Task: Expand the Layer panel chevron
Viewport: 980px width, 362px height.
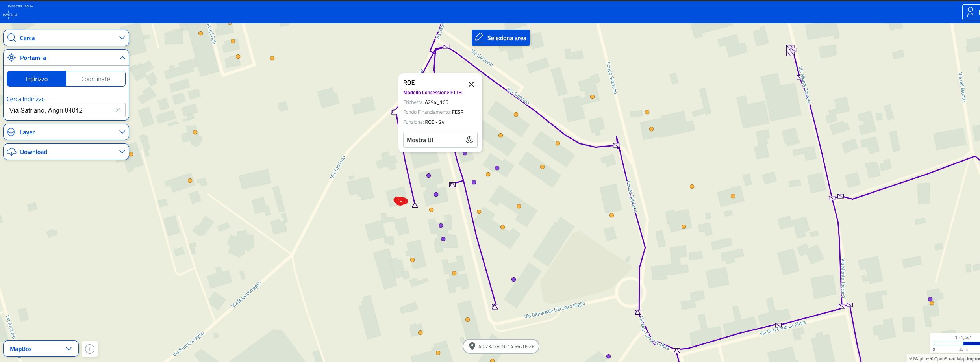Action: pos(122,132)
